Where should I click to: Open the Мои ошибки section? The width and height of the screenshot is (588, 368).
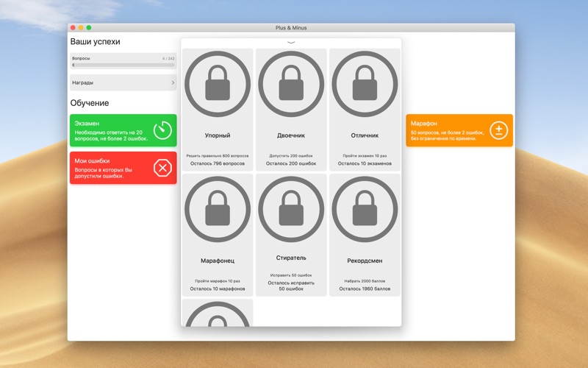click(123, 168)
